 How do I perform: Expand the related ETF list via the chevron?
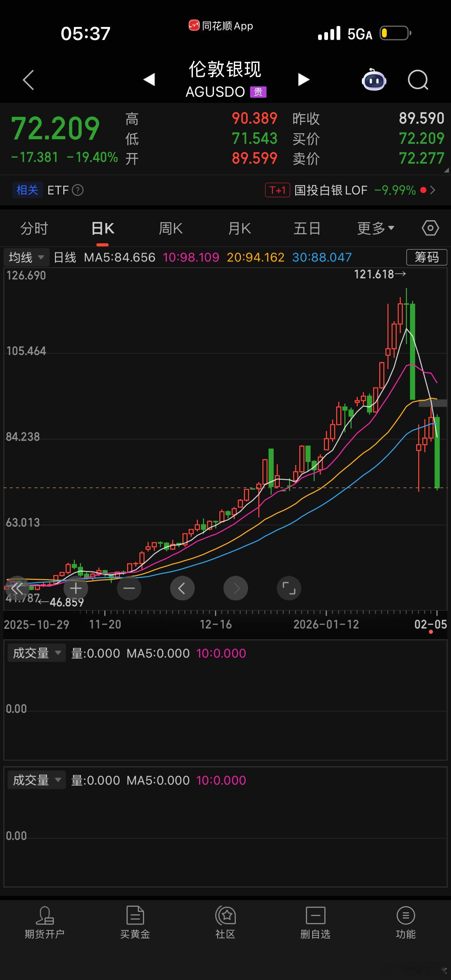click(x=432, y=190)
